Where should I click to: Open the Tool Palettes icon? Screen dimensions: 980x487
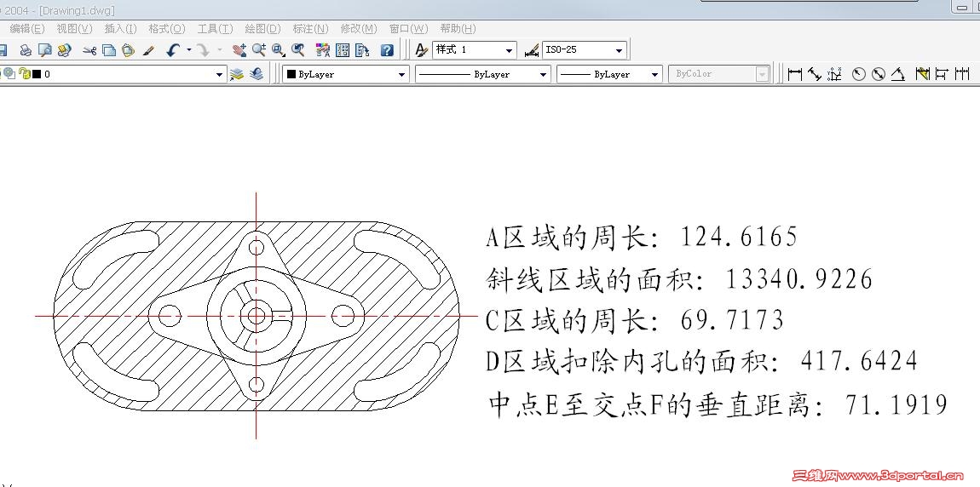click(x=362, y=50)
